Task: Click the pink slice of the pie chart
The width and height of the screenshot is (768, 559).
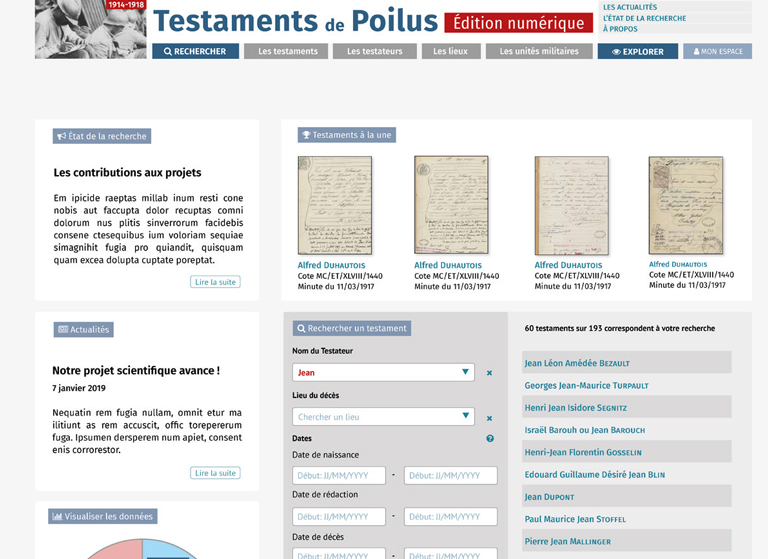Action: point(118,551)
